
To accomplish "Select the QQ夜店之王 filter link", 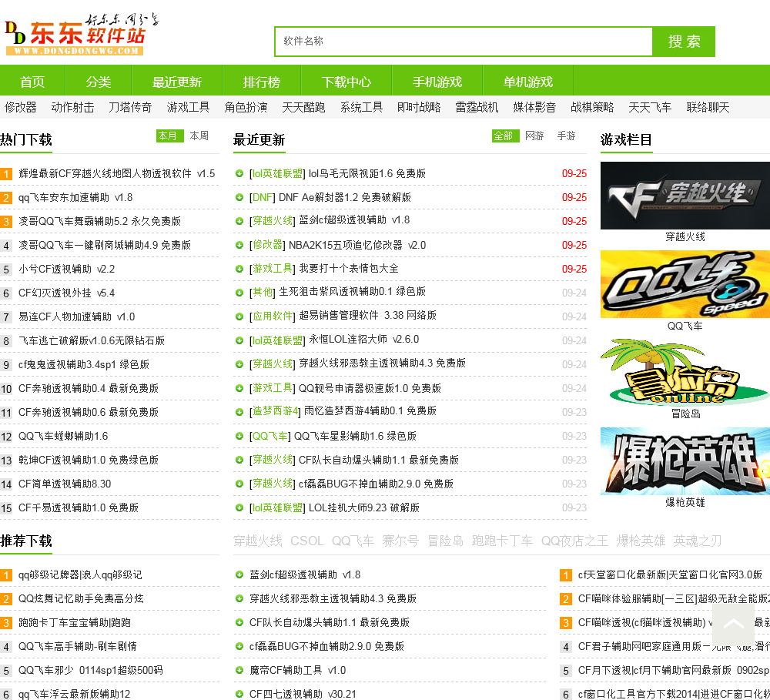I will coord(574,541).
